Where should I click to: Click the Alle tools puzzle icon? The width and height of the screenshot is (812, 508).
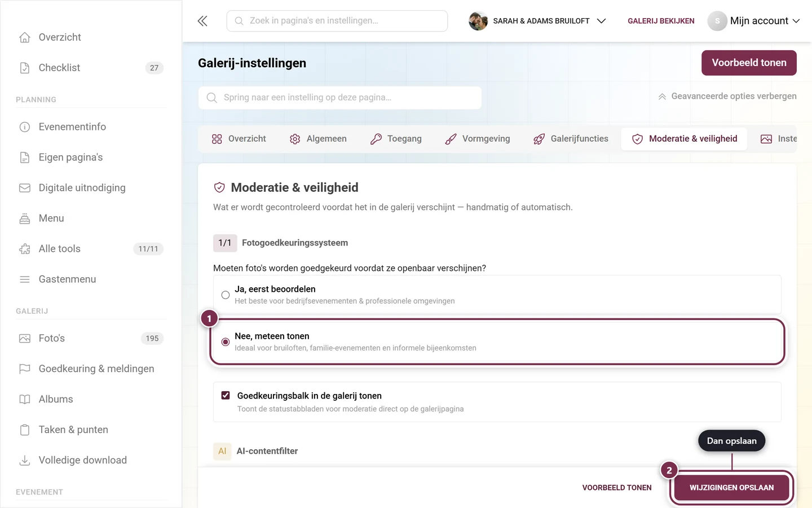click(25, 249)
